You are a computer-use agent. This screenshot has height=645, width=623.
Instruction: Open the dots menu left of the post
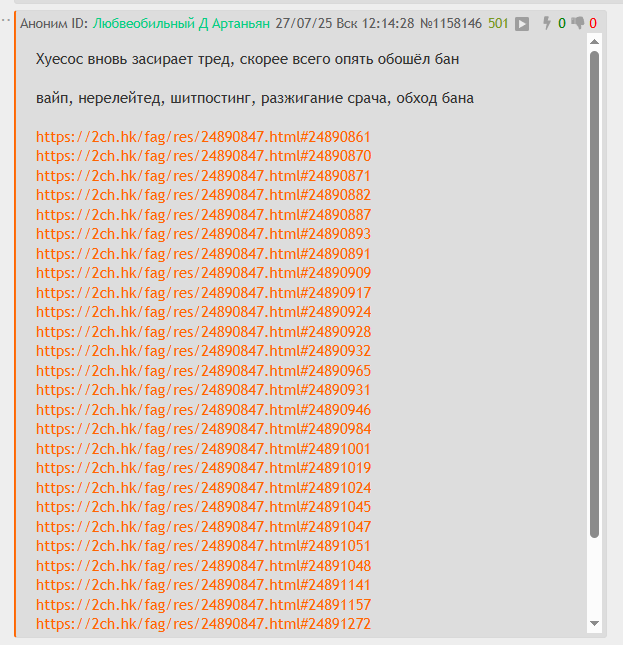pos(5,19)
